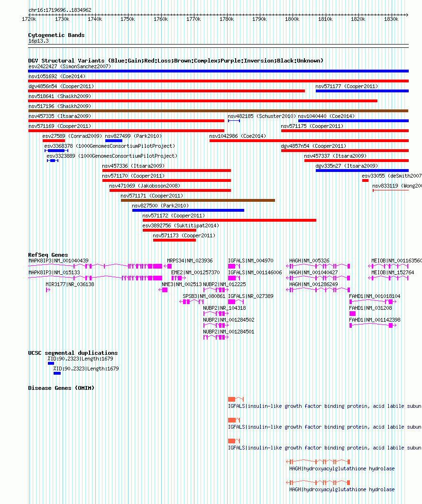Select the 1750k tick on the coordinate ruler
This screenshot has width=422, height=504.
[128, 19]
